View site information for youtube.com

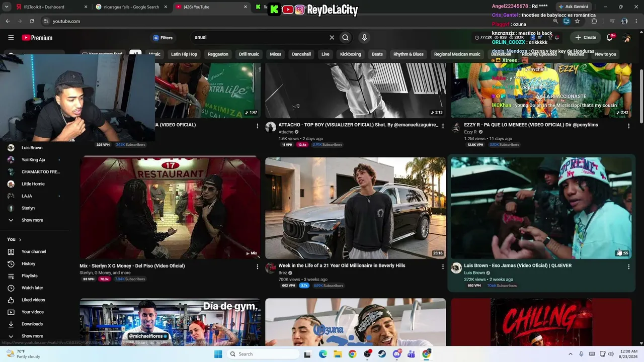pyautogui.click(x=46, y=21)
